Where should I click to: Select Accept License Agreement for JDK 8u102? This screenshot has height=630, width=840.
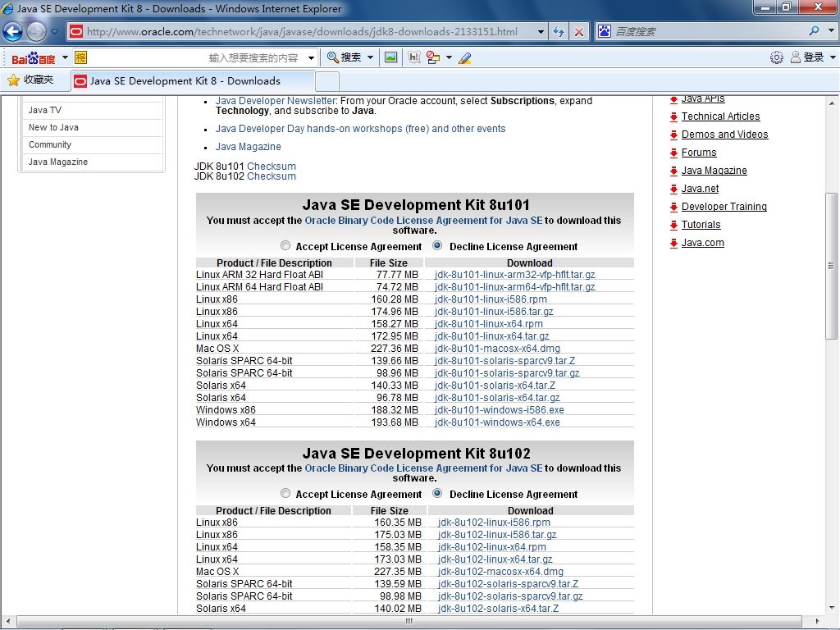coord(285,493)
